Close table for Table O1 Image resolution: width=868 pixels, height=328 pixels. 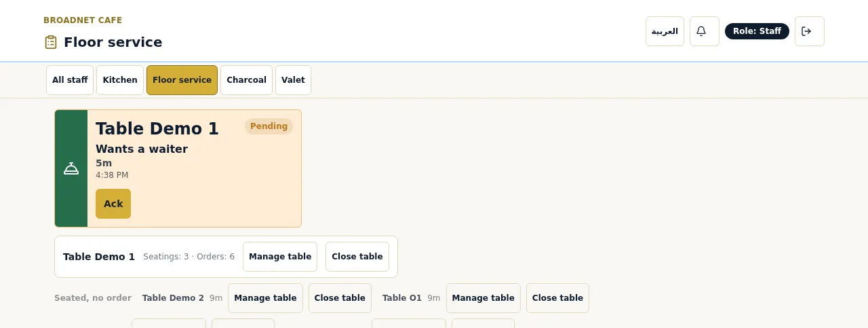[557, 298]
